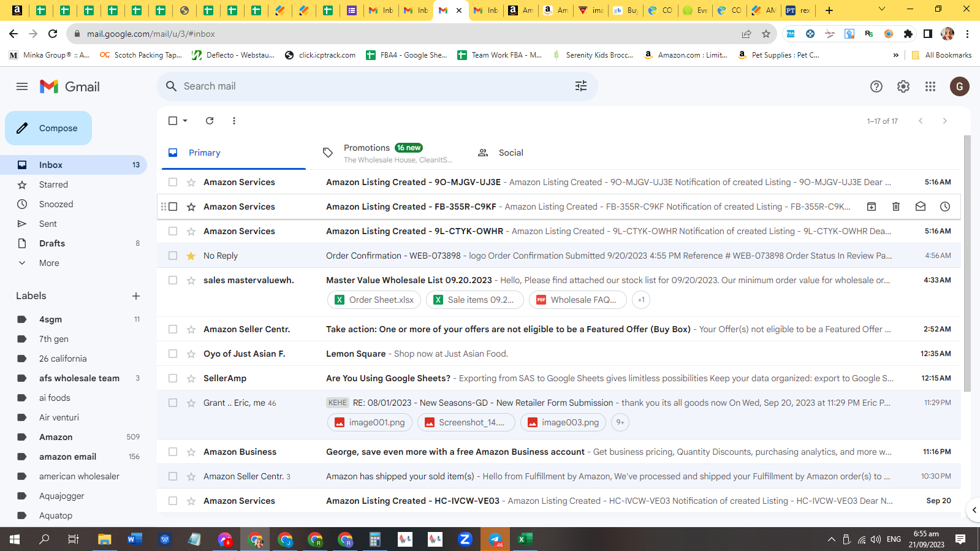
Task: Unstar the No Reply order confirmation email
Action: click(x=191, y=256)
